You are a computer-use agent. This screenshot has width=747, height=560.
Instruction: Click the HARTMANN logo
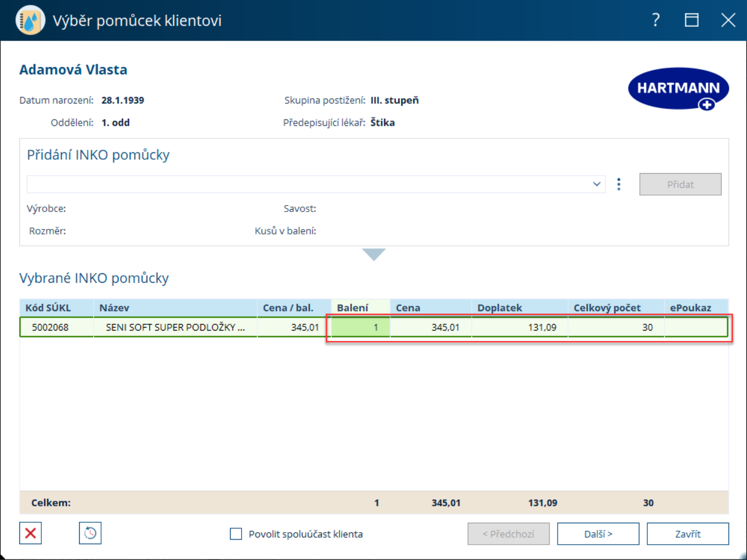(678, 89)
